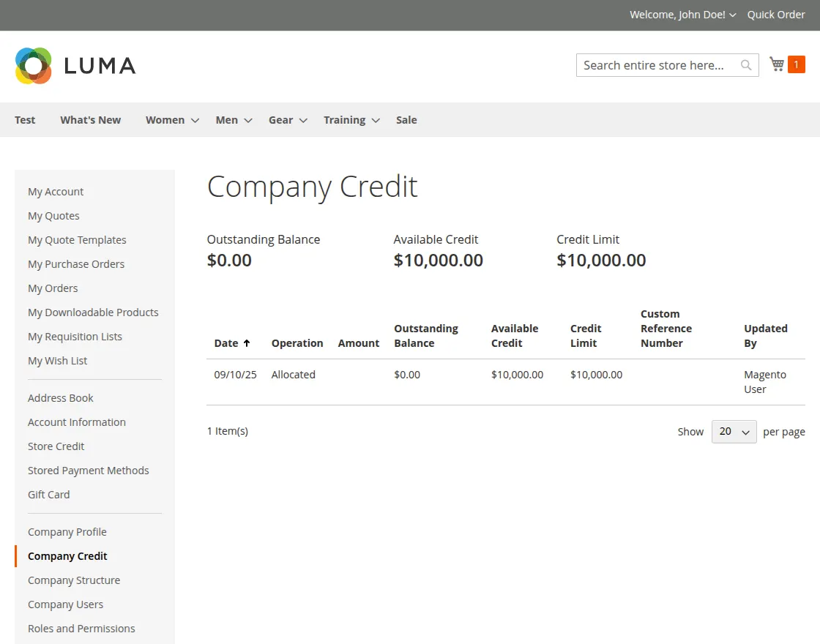The image size is (820, 644).
Task: Click the search magnifier icon
Action: [x=746, y=65]
